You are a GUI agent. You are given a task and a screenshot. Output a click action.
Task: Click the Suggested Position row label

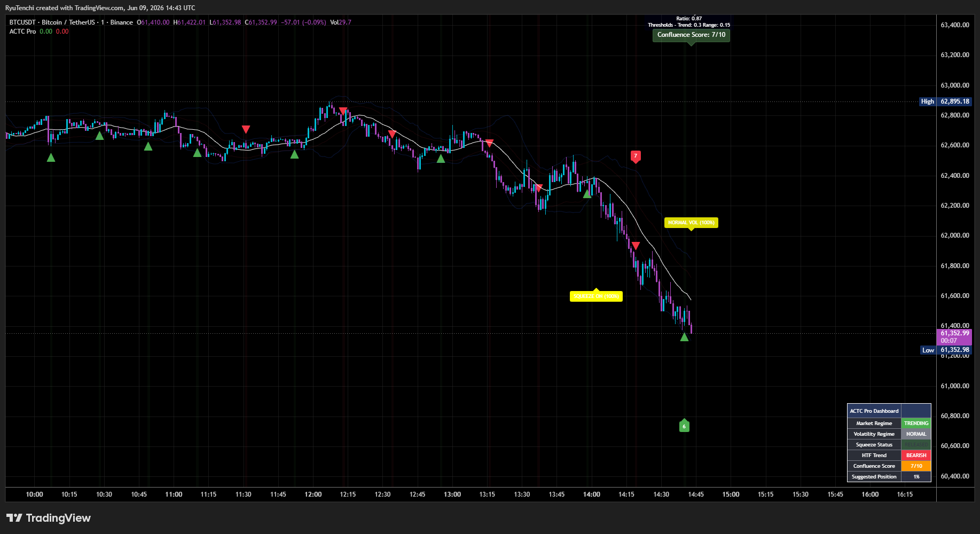pyautogui.click(x=874, y=477)
